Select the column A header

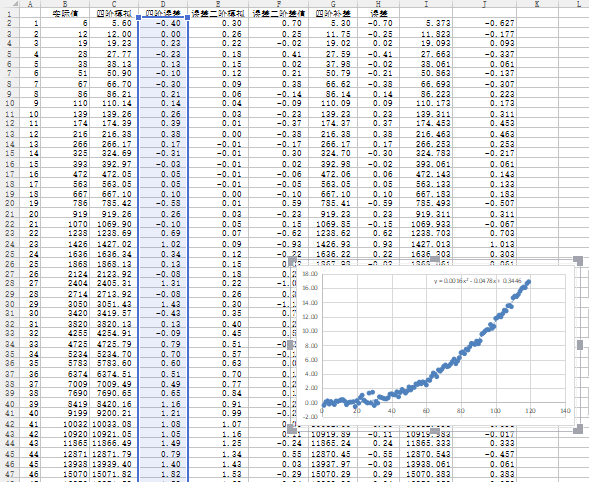pos(30,4)
